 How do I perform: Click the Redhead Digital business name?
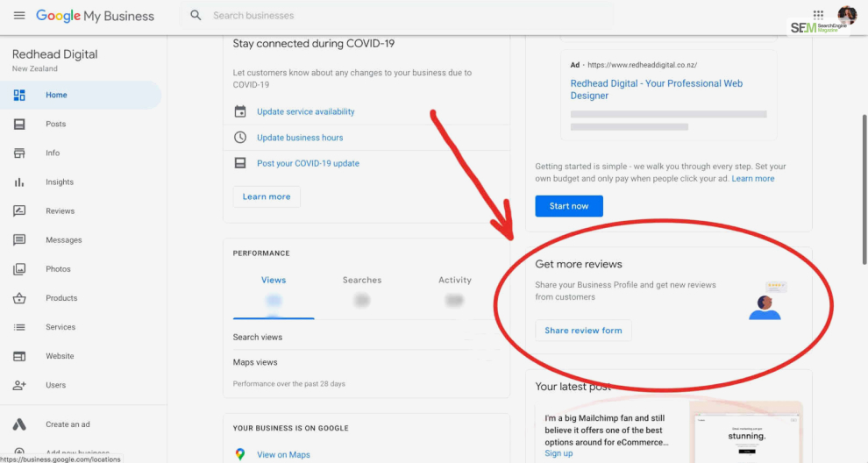55,54
